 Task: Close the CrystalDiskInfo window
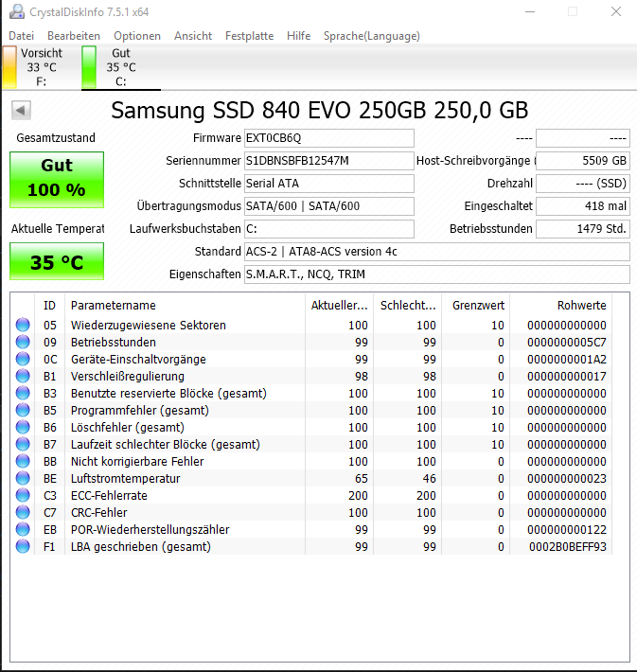pyautogui.click(x=616, y=11)
